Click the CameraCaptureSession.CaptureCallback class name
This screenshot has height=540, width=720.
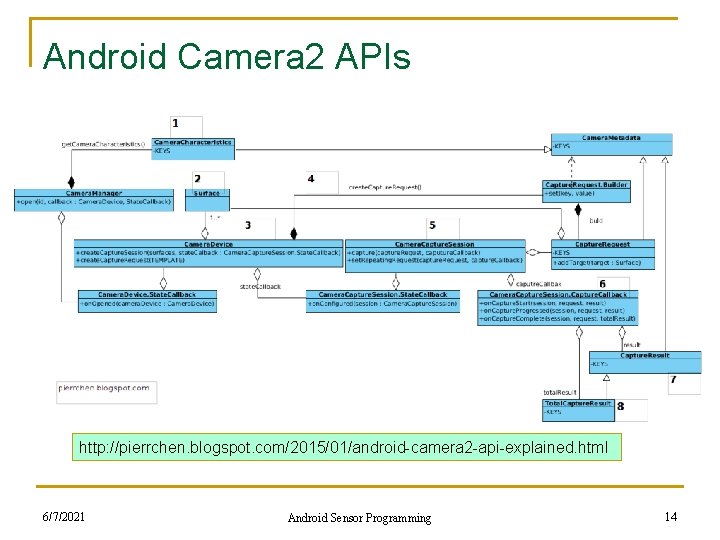[558, 294]
